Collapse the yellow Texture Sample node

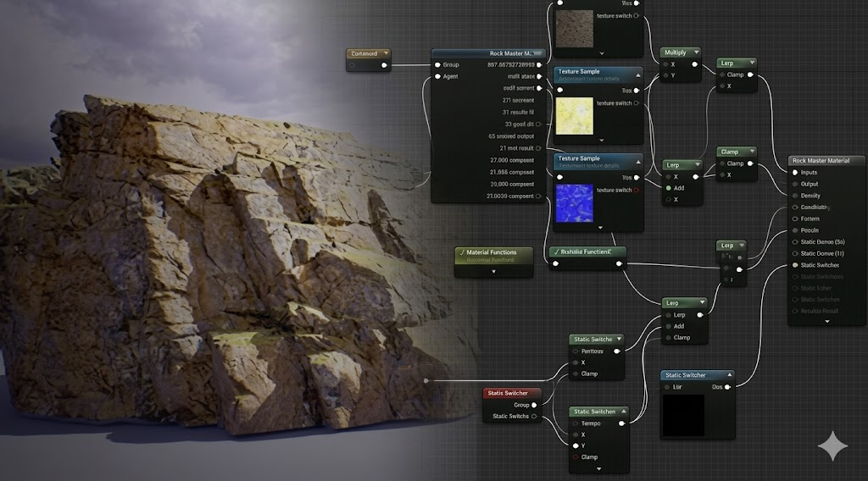point(637,75)
